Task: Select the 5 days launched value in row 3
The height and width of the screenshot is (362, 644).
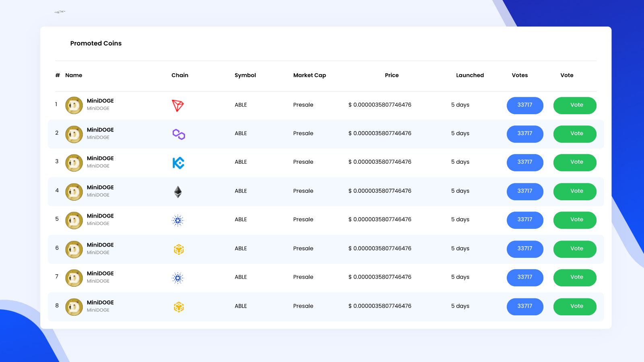Action: (x=460, y=162)
